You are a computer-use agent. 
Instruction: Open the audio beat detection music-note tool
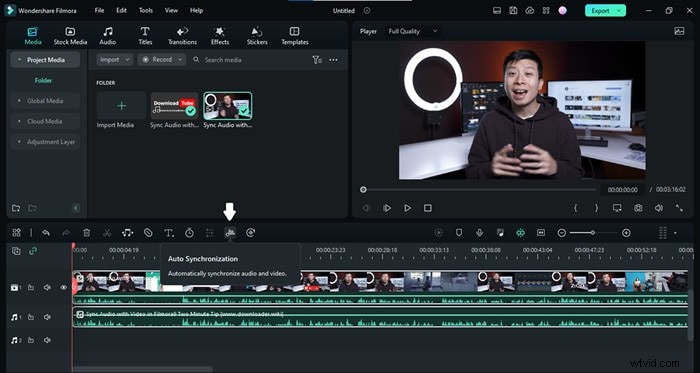pyautogui.click(x=128, y=232)
